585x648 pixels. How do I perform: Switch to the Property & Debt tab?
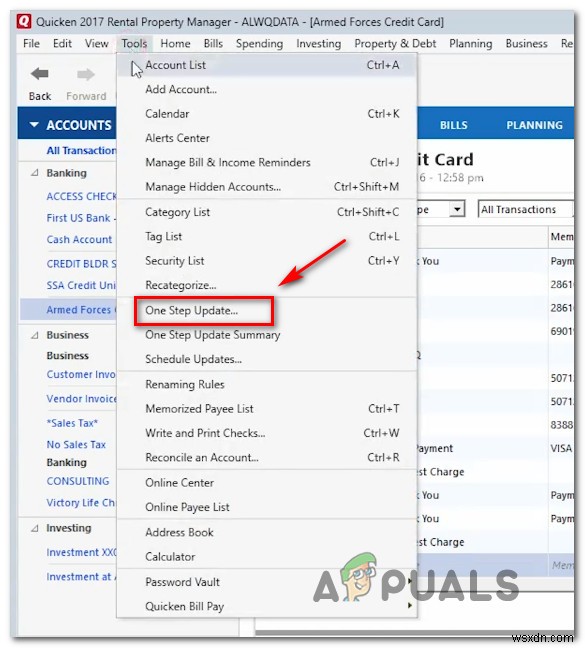(x=395, y=44)
